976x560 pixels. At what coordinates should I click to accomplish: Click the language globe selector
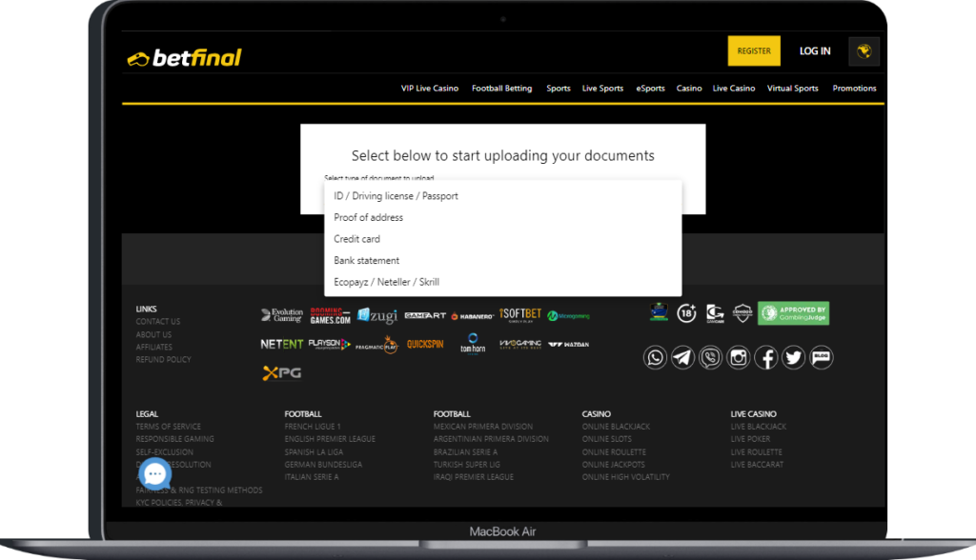(864, 51)
